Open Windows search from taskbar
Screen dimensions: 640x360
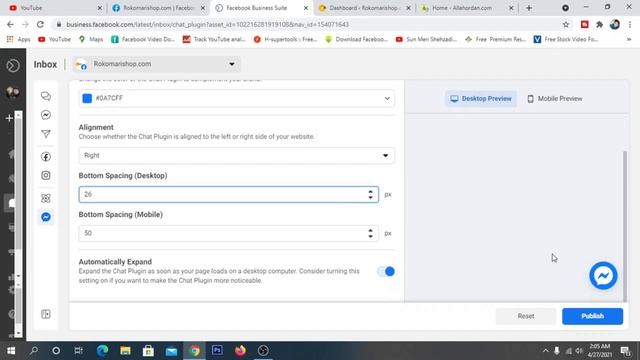click(34, 351)
